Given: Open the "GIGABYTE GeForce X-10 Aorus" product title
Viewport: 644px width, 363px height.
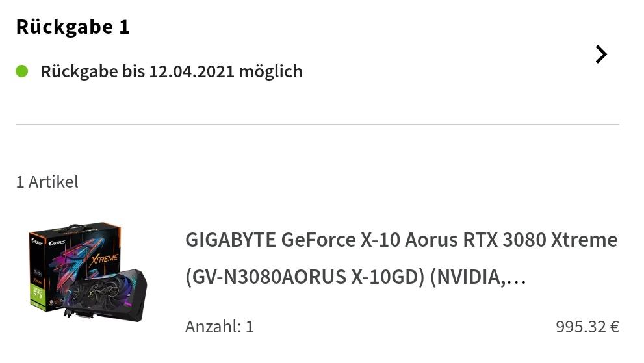Looking at the screenshot, I should 401,240.
